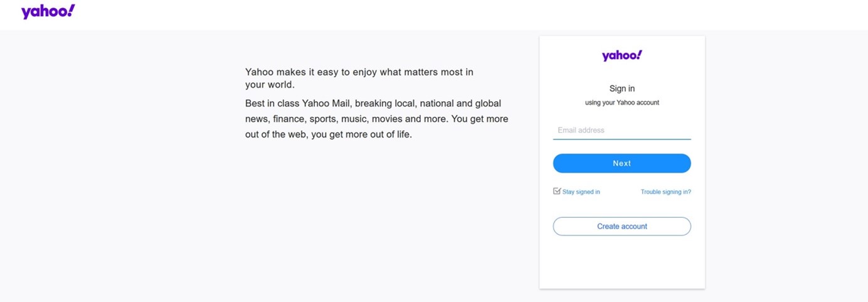Click the Stay signed in label text

click(x=581, y=192)
